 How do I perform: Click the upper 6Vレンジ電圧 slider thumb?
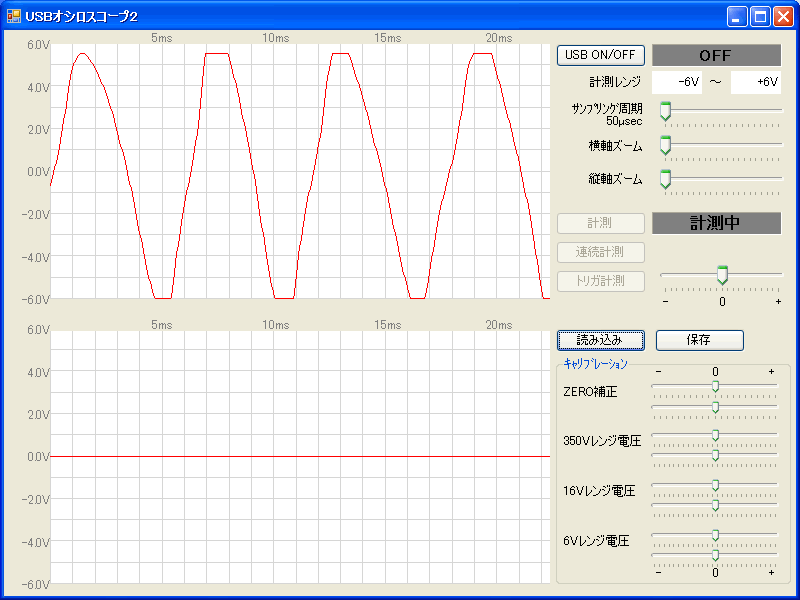coord(715,535)
